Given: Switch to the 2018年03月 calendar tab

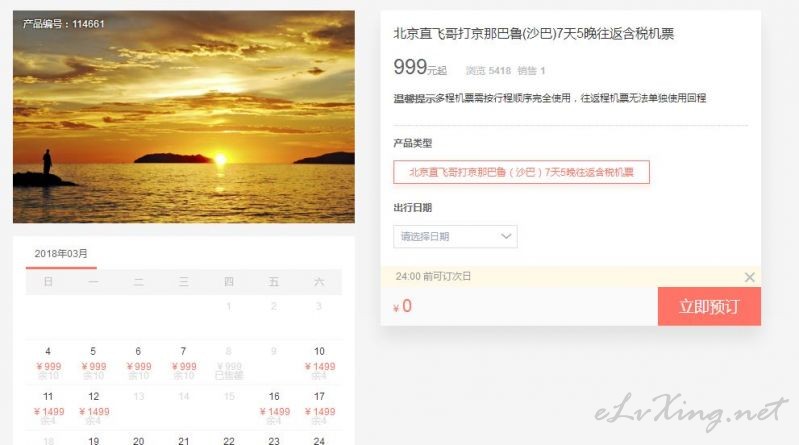Looking at the screenshot, I should pyautogui.click(x=61, y=254).
